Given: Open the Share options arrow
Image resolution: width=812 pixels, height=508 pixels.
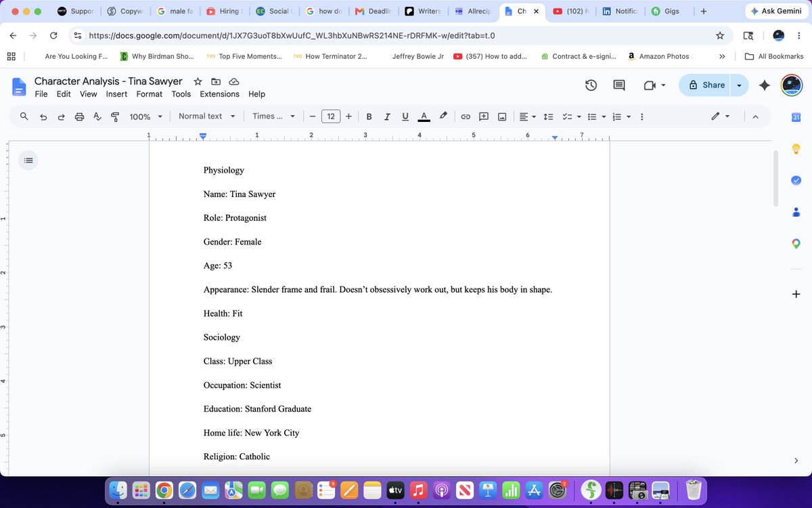Looking at the screenshot, I should click(739, 85).
